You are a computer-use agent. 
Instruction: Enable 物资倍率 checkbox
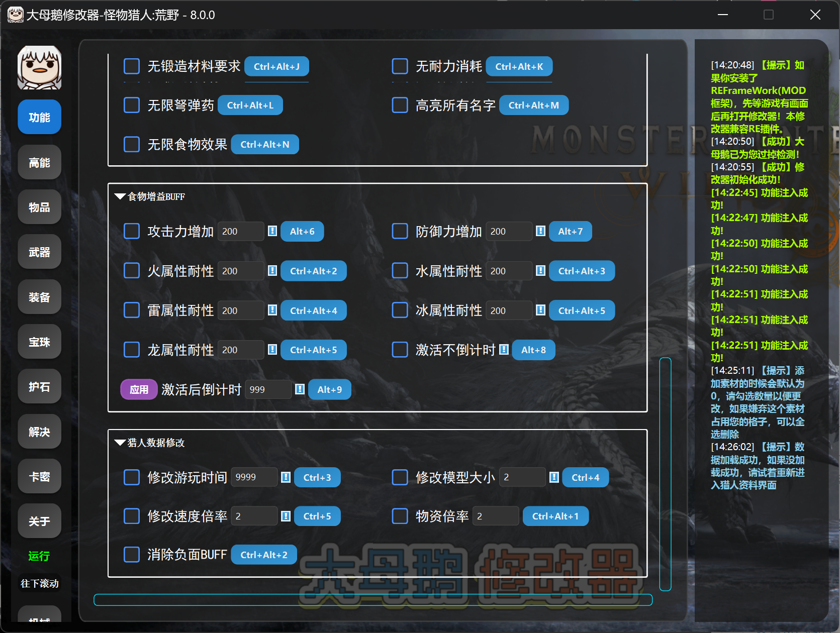pyautogui.click(x=400, y=516)
